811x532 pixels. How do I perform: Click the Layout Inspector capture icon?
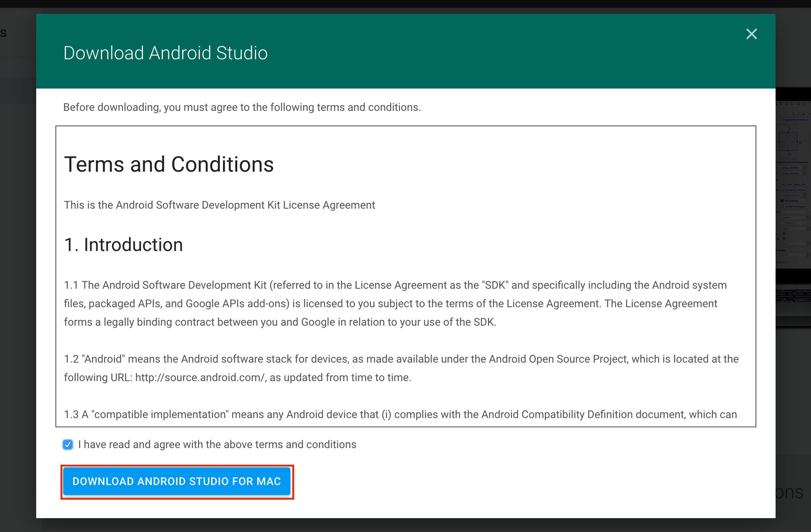[x=798, y=104]
